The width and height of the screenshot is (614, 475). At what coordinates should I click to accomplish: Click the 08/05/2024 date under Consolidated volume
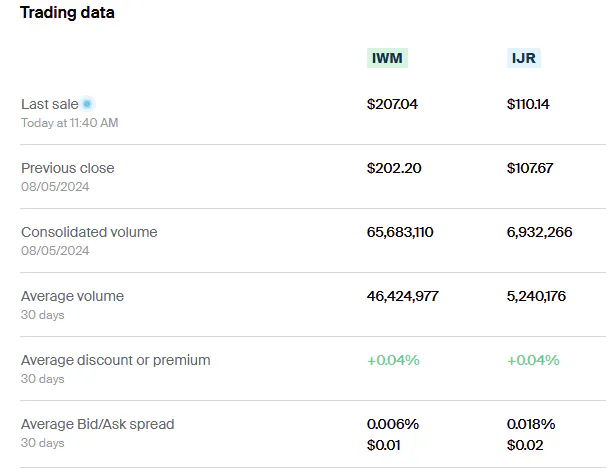coord(55,251)
